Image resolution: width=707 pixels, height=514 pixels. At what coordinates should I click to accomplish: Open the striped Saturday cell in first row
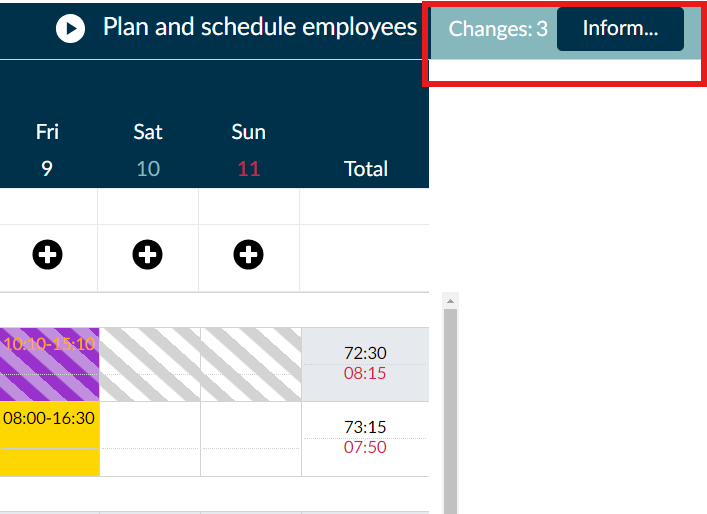(x=150, y=364)
